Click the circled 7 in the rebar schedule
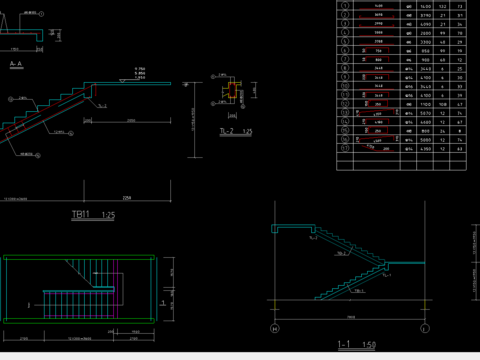 345,59
